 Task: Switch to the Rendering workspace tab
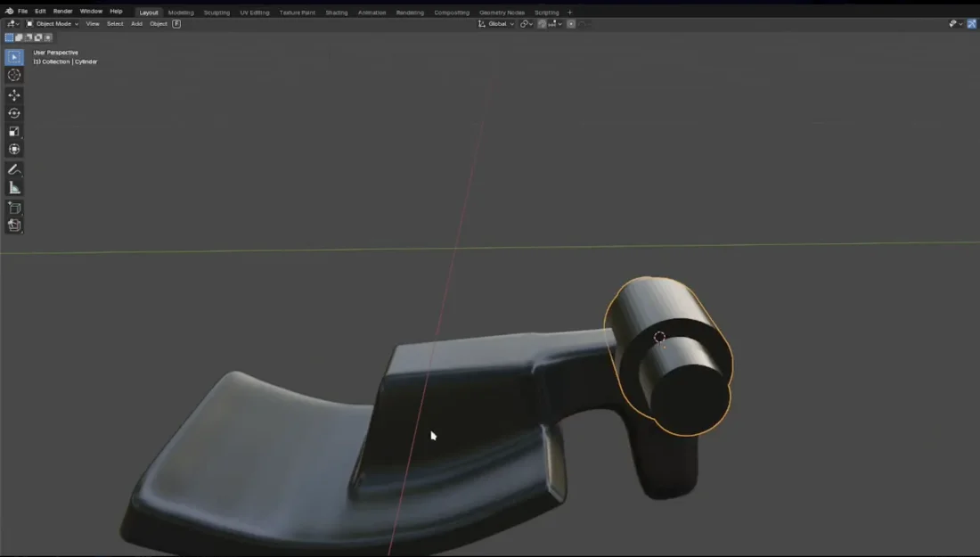point(410,12)
